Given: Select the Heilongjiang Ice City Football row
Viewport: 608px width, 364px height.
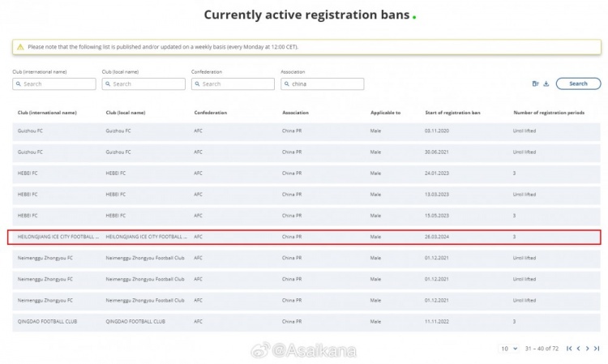Looking at the screenshot, I should coord(305,237).
